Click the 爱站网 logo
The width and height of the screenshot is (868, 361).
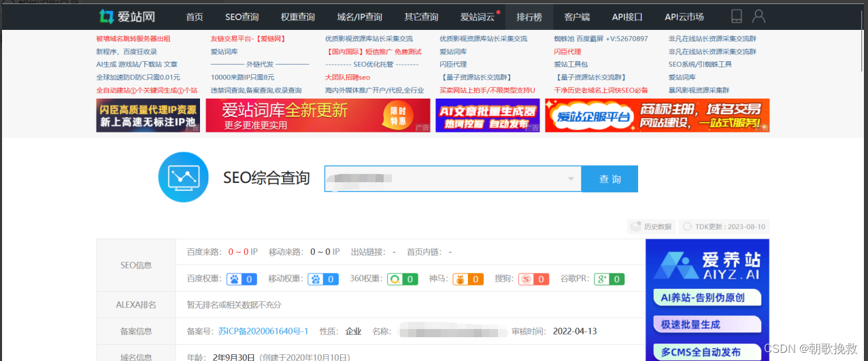(128, 16)
